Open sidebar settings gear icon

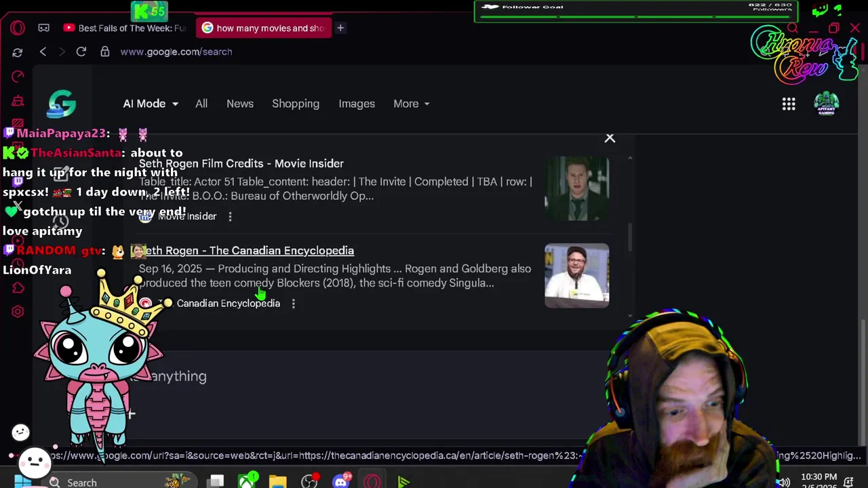click(x=18, y=312)
